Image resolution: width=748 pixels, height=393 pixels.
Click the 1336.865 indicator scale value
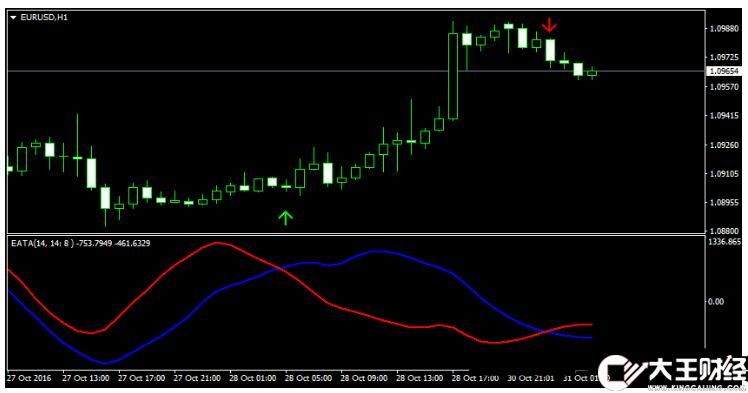pyautogui.click(x=724, y=242)
